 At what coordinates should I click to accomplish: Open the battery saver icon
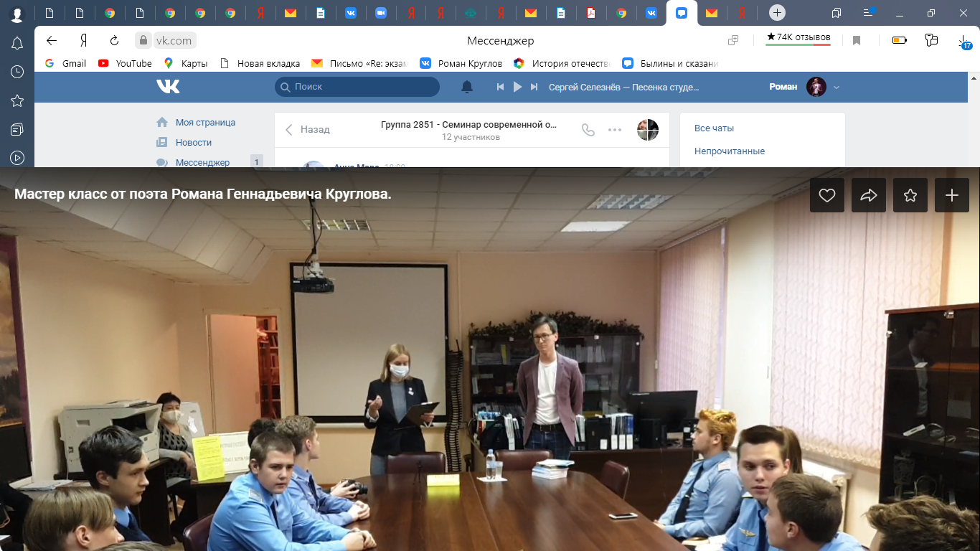pos(899,41)
